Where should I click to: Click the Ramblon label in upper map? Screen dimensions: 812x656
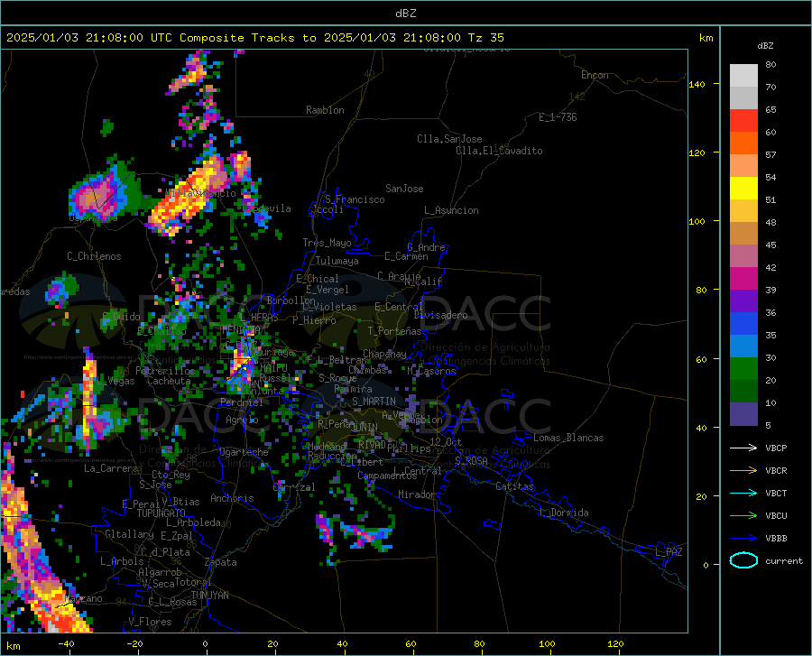pyautogui.click(x=325, y=110)
